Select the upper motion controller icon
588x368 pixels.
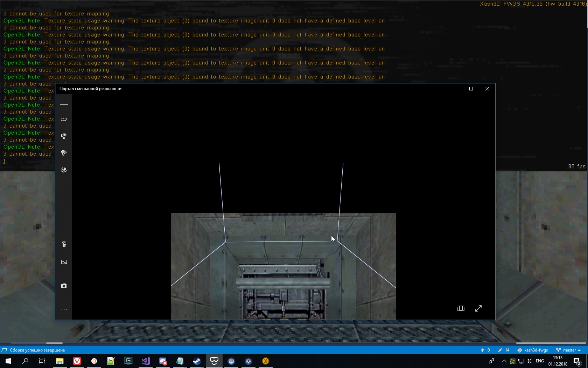coord(64,136)
